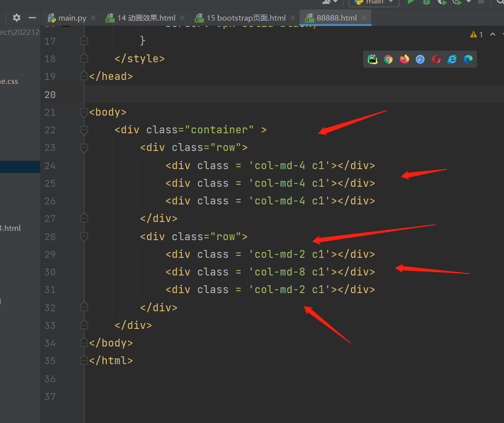Click the </html> tag text
The image size is (504, 423).
pyautogui.click(x=111, y=361)
